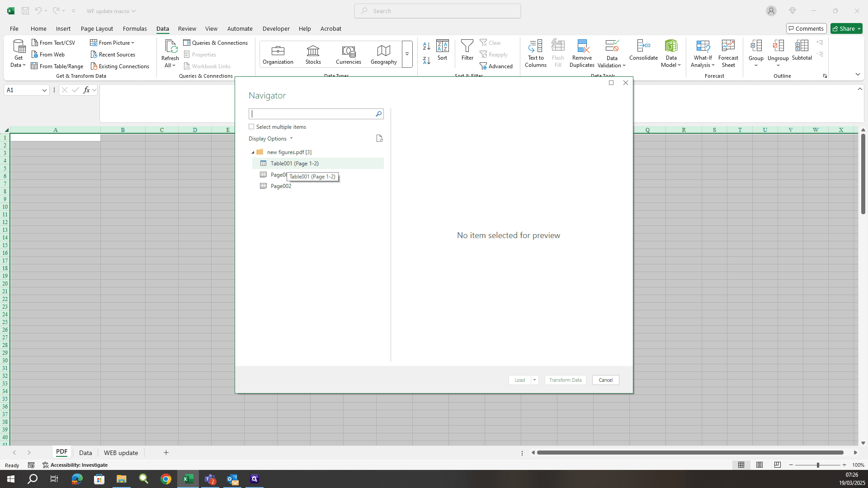
Task: Open the Sort dialog button
Action: pos(442,50)
